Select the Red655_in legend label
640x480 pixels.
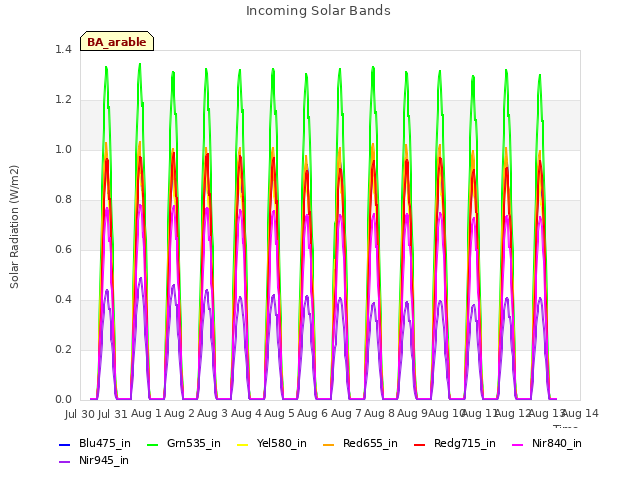click(370, 444)
